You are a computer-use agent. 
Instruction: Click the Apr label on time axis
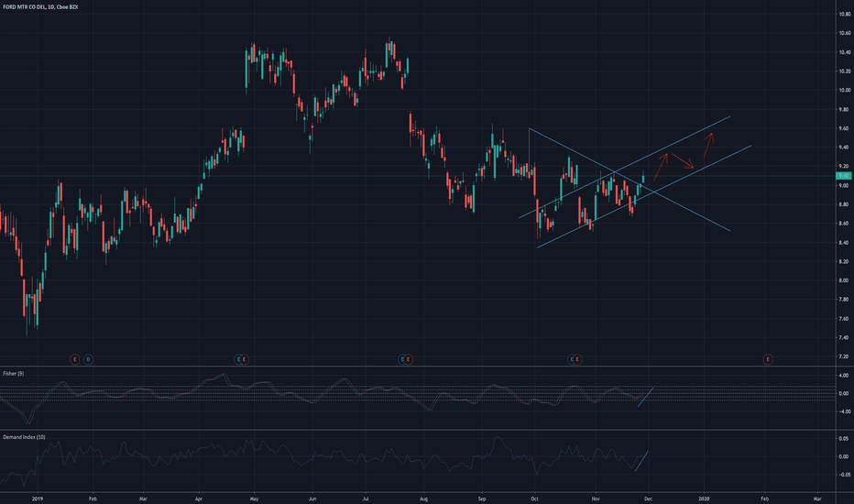pos(199,499)
